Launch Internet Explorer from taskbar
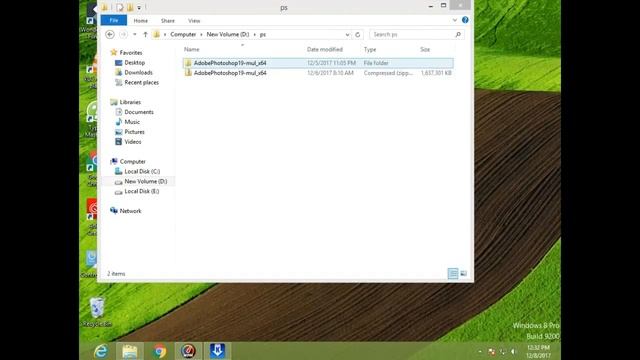This screenshot has height=360, width=640. (101, 351)
